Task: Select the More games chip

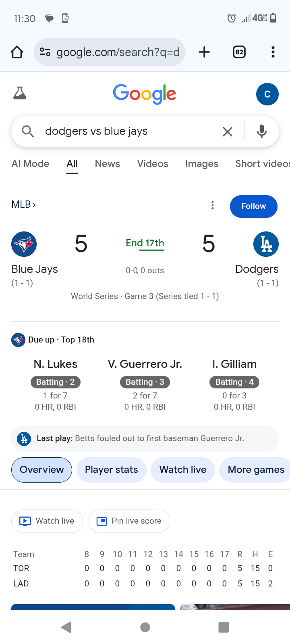Action: (256, 470)
